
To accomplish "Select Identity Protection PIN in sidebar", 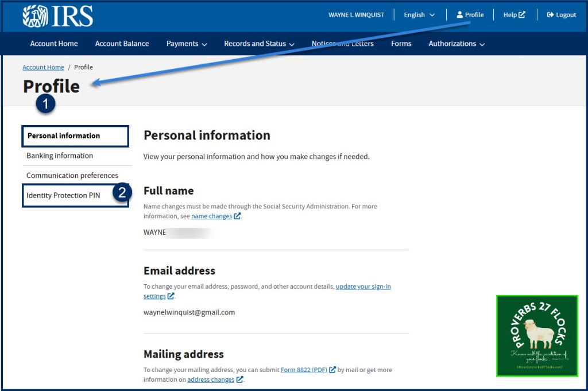I will 63,195.
